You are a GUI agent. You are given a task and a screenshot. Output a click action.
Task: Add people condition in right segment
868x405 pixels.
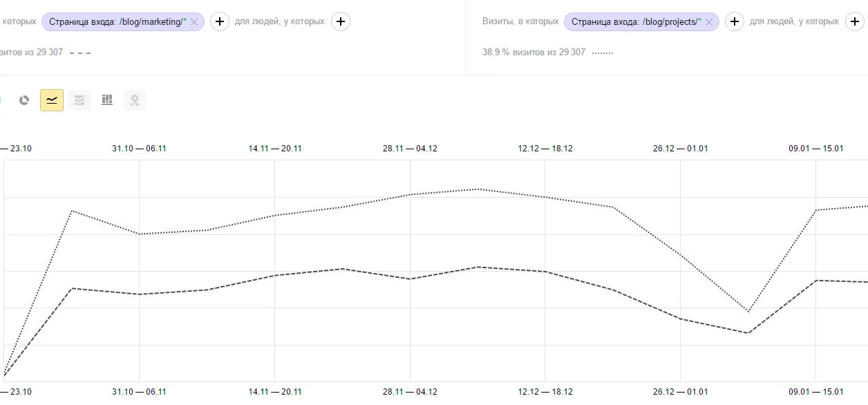coord(855,21)
